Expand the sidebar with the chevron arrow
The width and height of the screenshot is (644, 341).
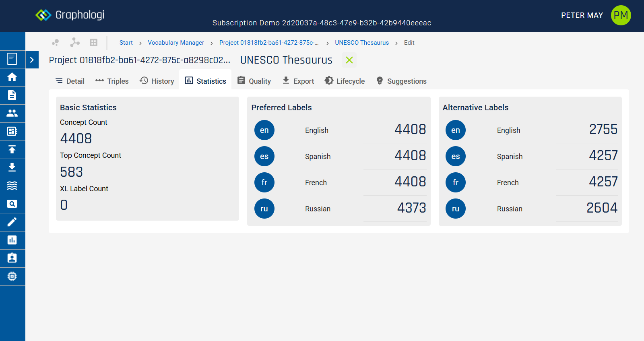point(32,60)
